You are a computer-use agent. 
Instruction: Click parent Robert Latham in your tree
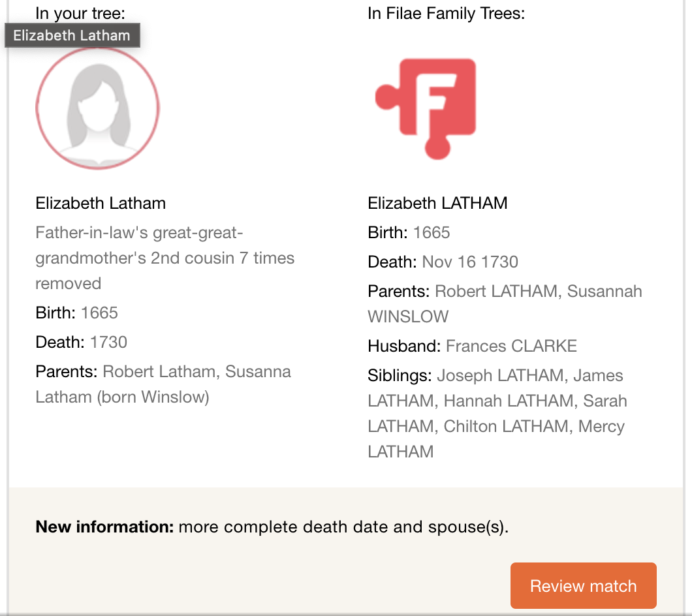(159, 371)
